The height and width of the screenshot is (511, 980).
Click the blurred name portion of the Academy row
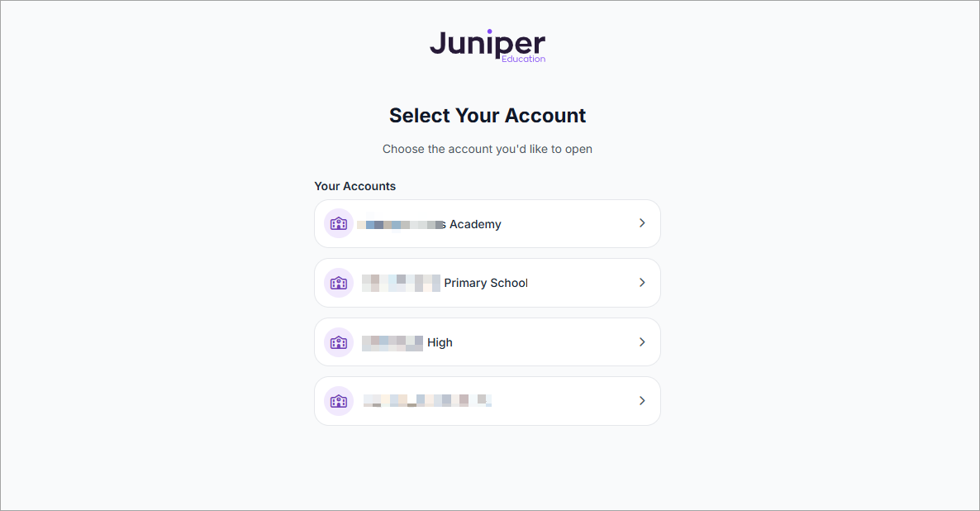coord(402,224)
